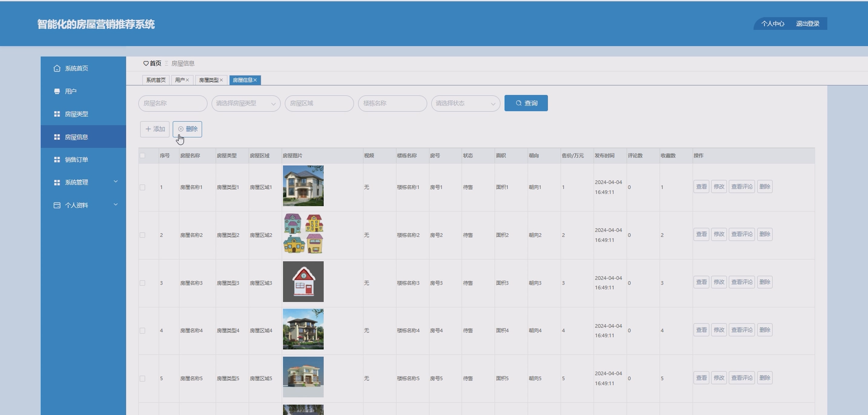Open 用户 in the sidebar menu

click(x=83, y=91)
